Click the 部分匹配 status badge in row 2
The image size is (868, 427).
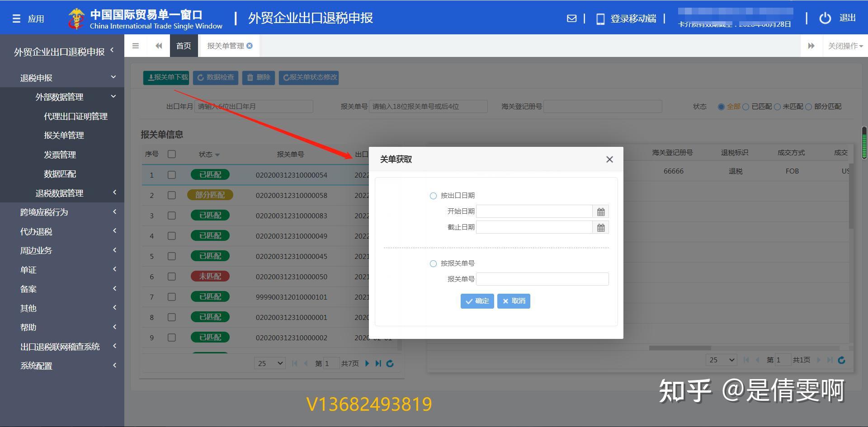pos(210,195)
